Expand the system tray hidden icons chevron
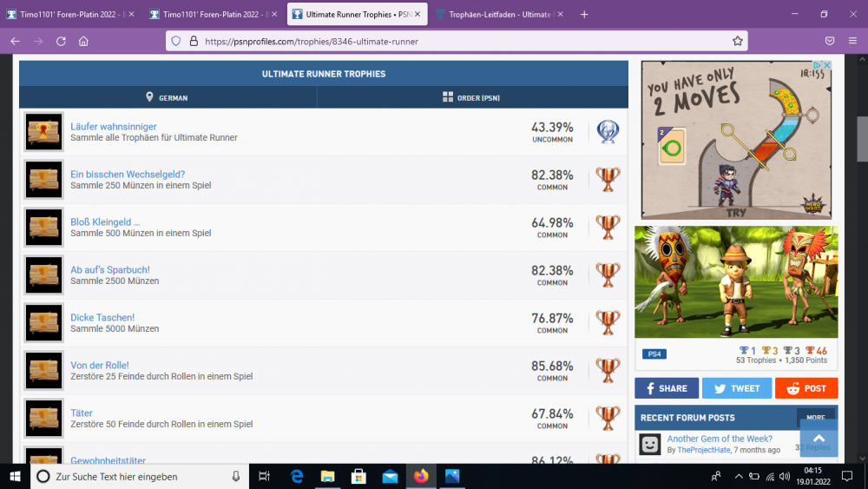Screen dimensions: 868x489 pos(738,476)
